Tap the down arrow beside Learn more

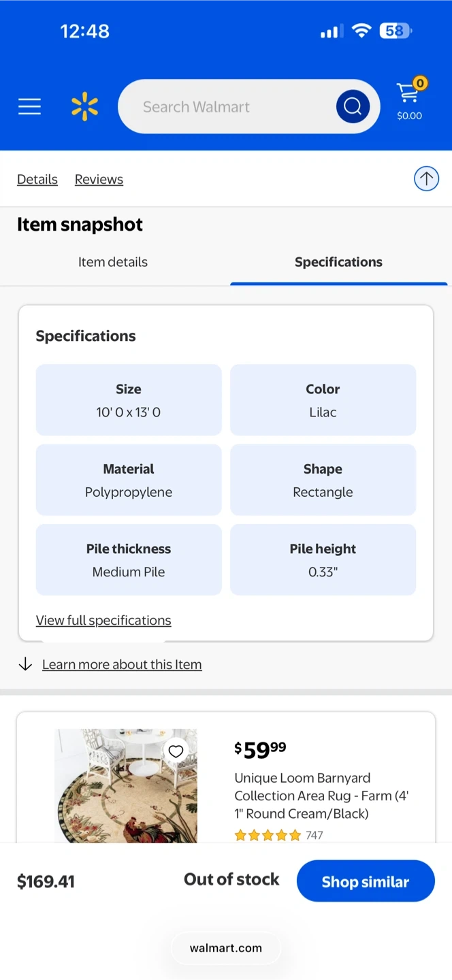point(25,664)
